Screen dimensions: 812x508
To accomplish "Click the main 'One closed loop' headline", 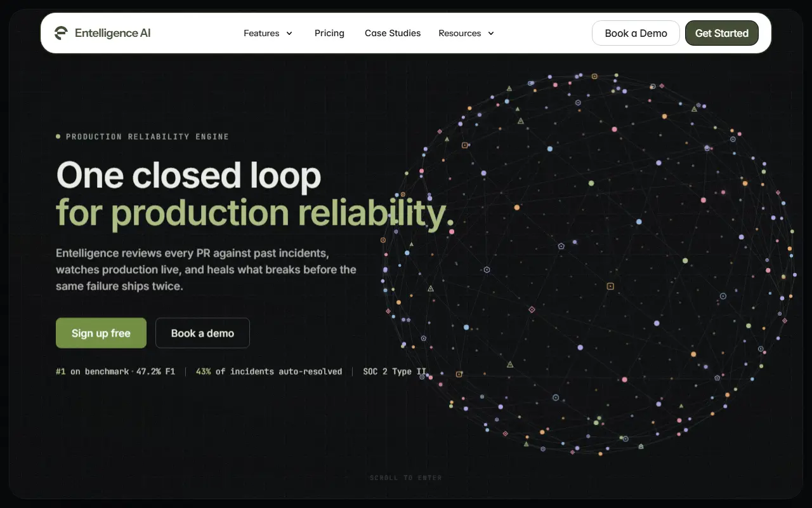I will pyautogui.click(x=188, y=175).
